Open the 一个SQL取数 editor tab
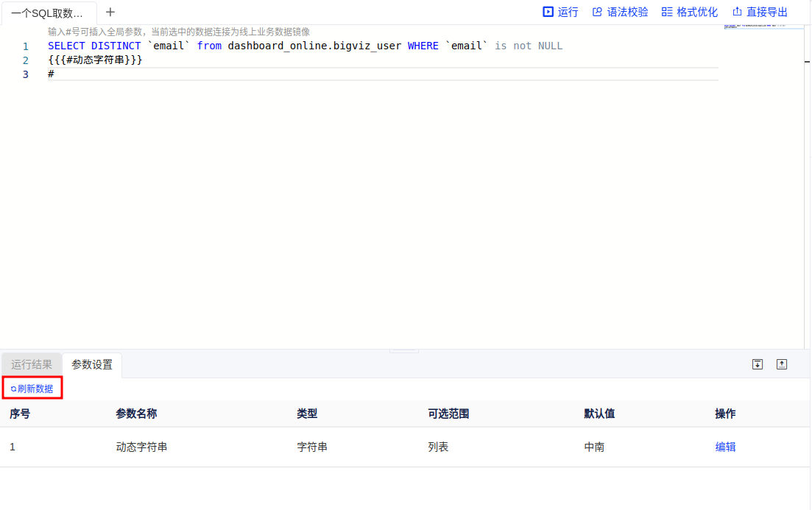This screenshot has height=510, width=812. pyautogui.click(x=48, y=13)
